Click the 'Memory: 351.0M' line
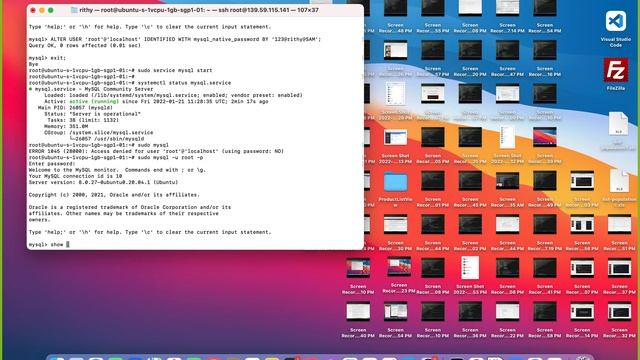 coord(66,126)
